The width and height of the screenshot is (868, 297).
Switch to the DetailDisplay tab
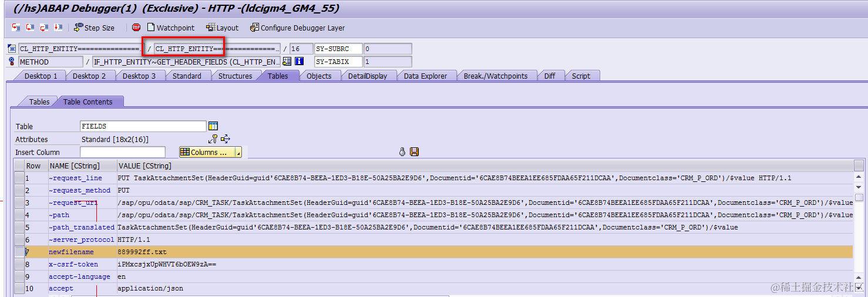click(x=367, y=76)
